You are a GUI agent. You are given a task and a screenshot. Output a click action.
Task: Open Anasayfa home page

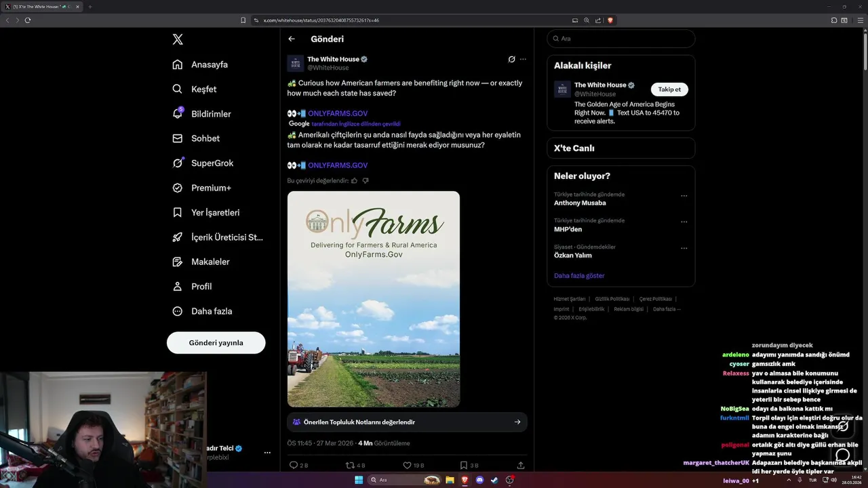tap(200, 64)
